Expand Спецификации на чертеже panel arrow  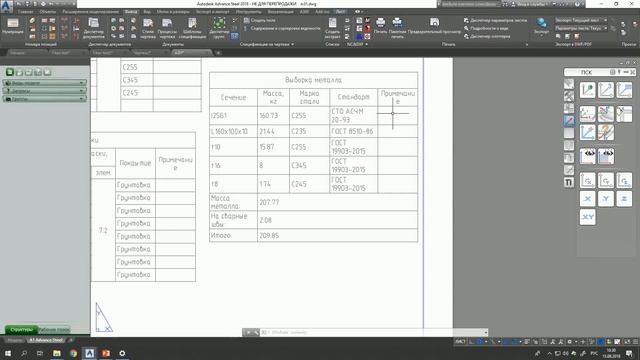[x=292, y=44]
